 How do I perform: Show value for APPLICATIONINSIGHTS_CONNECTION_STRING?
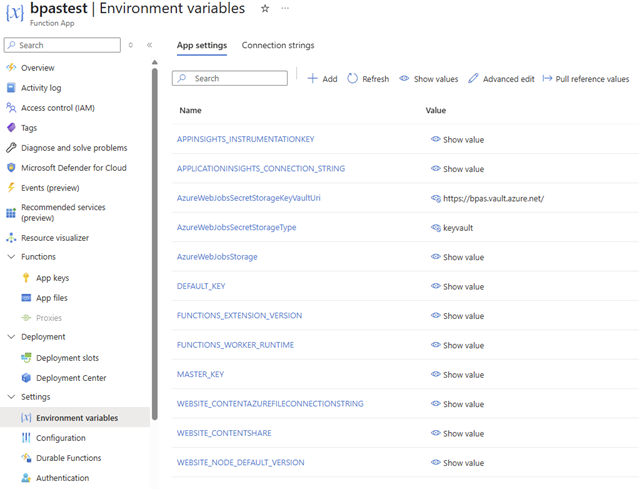point(457,169)
